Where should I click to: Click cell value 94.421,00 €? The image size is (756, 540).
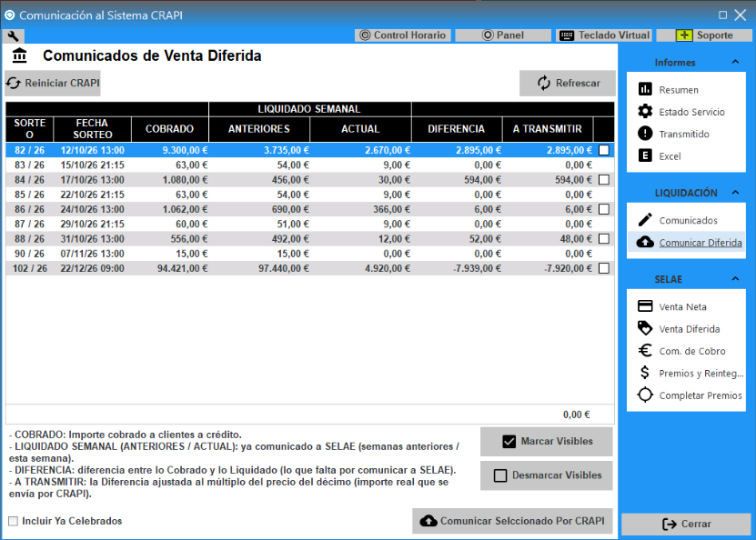[x=182, y=268]
